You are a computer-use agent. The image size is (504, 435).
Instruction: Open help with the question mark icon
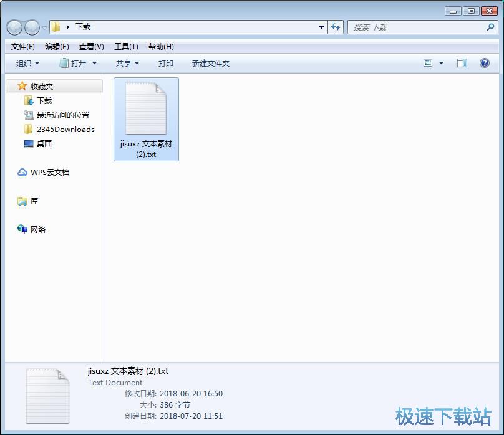[485, 63]
